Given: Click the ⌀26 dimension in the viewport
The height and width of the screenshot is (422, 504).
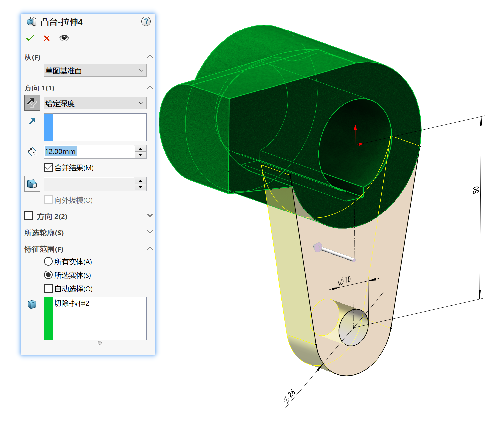Looking at the screenshot, I should coord(290,396).
